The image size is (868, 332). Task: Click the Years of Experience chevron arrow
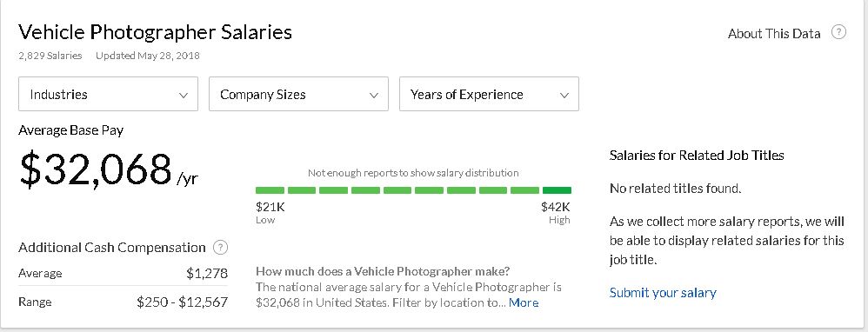point(564,96)
